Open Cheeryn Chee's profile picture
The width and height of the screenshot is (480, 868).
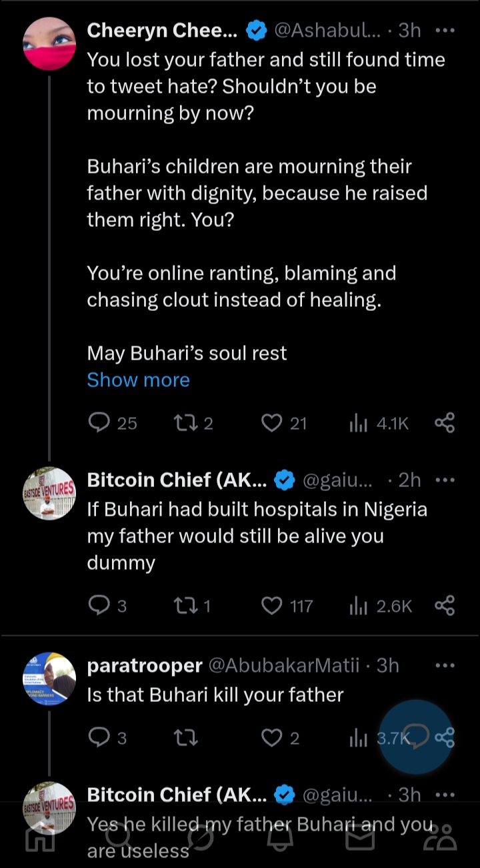(49, 41)
